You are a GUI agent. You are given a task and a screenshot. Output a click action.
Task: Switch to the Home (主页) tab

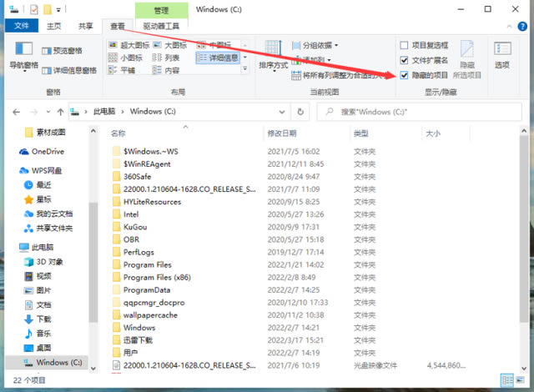(53, 26)
